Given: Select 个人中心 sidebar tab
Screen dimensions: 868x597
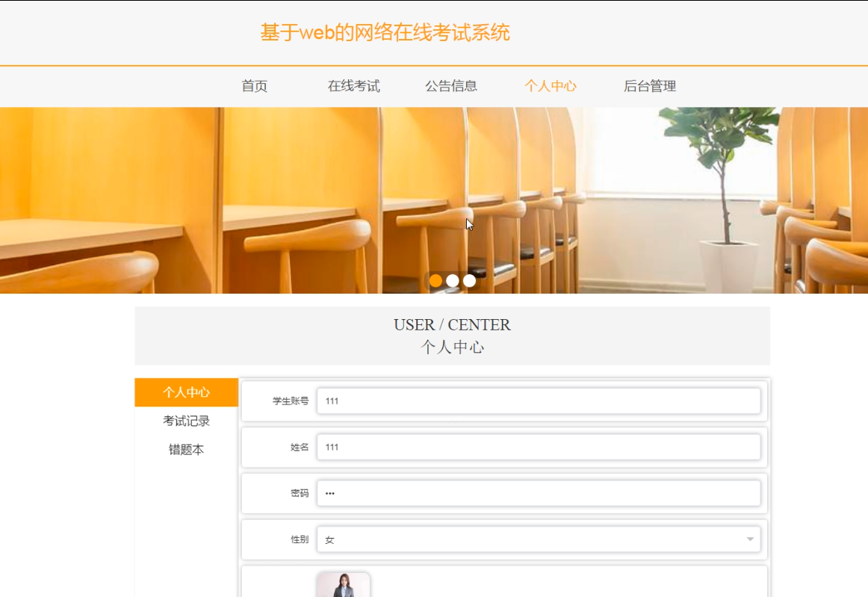Looking at the screenshot, I should [185, 391].
